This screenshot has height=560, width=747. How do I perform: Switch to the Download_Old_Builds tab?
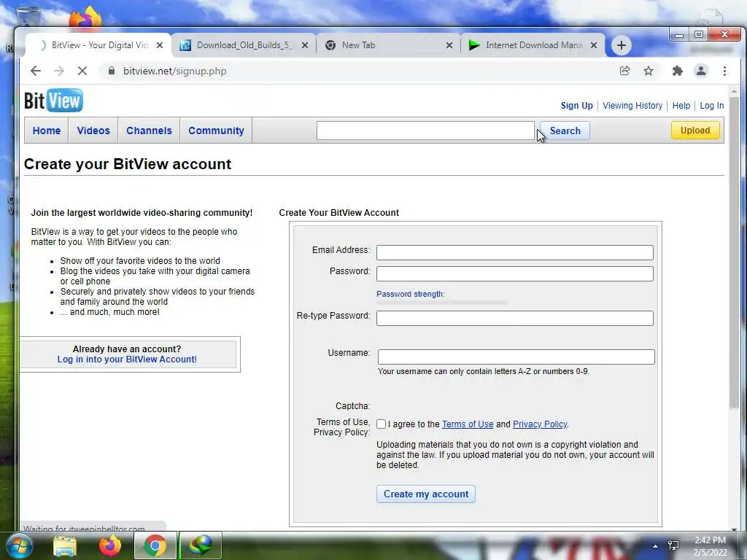243,45
